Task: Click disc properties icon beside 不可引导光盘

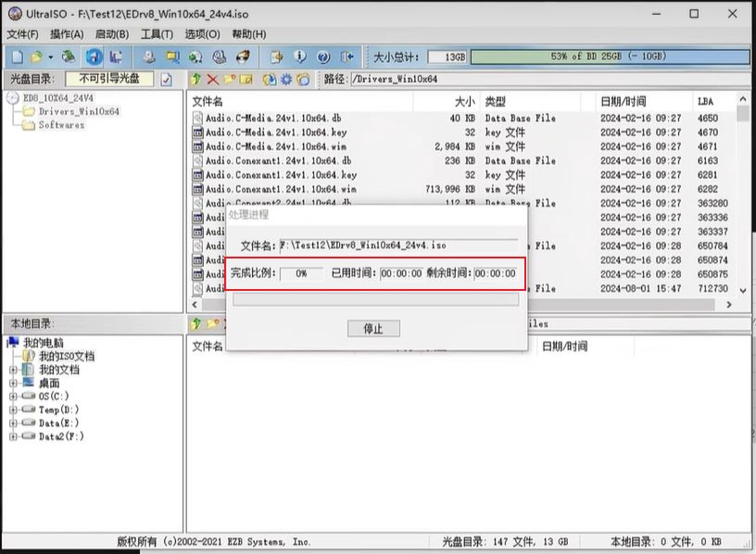Action: tap(167, 80)
